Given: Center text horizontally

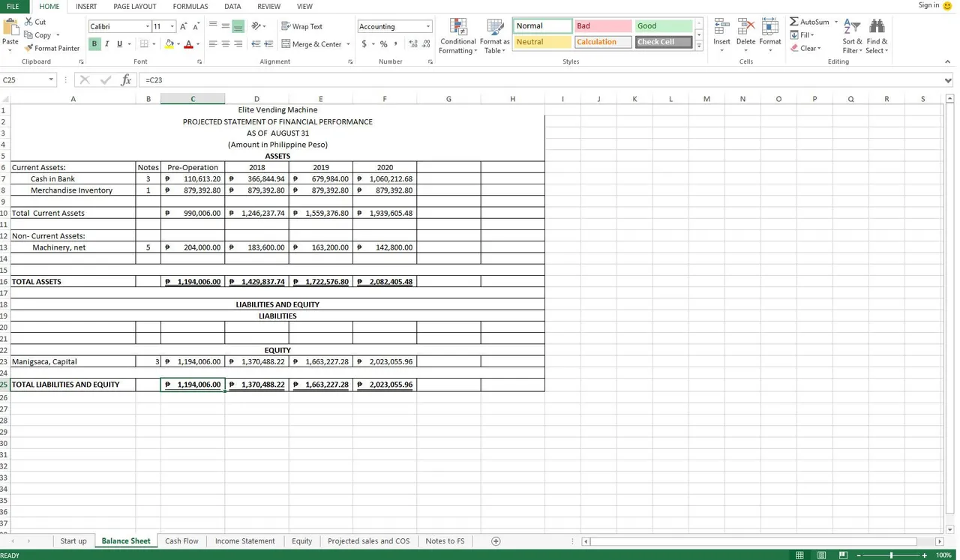Looking at the screenshot, I should pos(226,44).
